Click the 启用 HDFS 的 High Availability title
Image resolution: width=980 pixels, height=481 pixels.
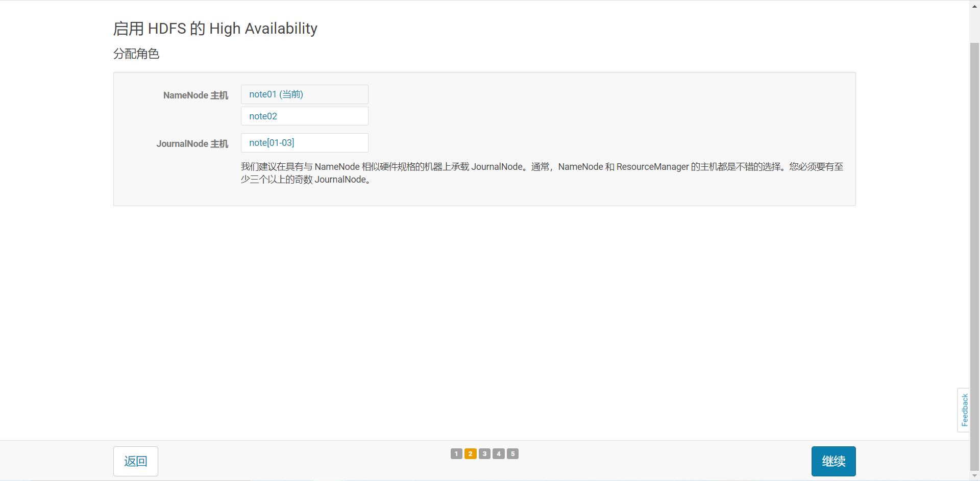point(215,29)
